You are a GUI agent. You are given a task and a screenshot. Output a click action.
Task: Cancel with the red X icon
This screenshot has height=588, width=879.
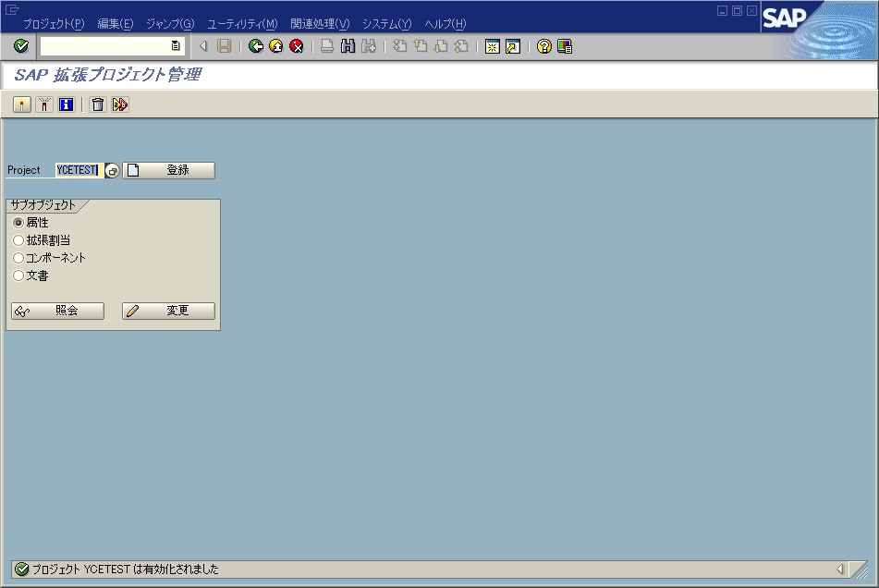[296, 46]
